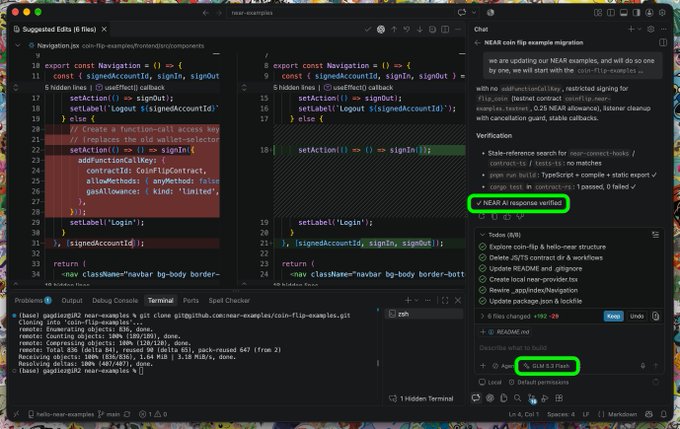Switch to the Ports tab
Image resolution: width=680 pixels, height=429 pixels.
point(190,300)
